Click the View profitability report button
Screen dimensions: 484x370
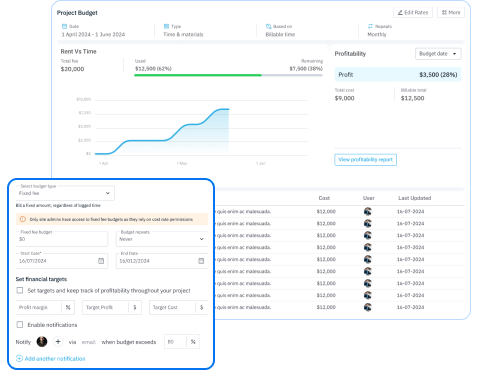tap(365, 160)
